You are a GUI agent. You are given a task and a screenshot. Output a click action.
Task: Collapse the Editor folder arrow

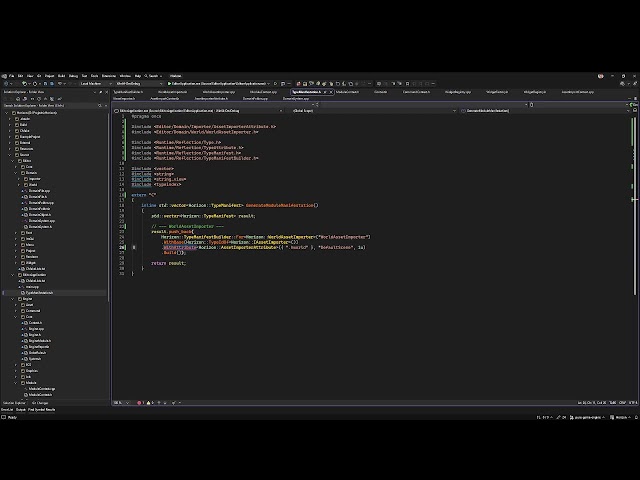coord(13,161)
